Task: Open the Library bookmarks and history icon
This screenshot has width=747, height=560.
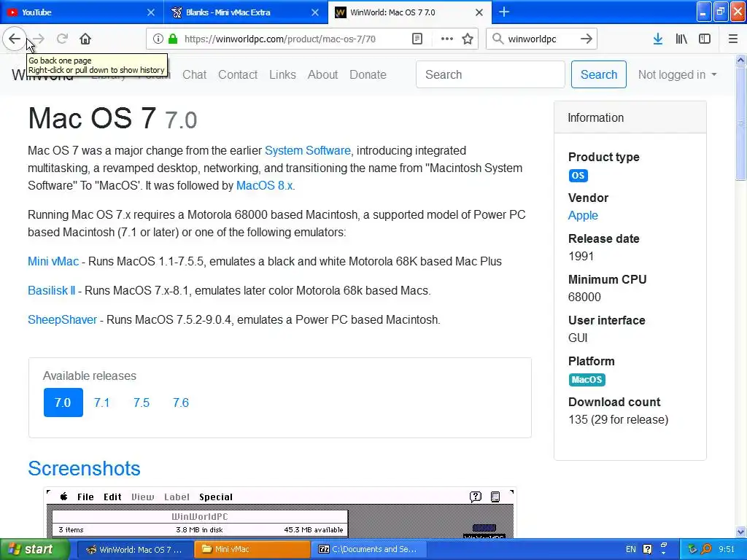Action: tap(681, 39)
